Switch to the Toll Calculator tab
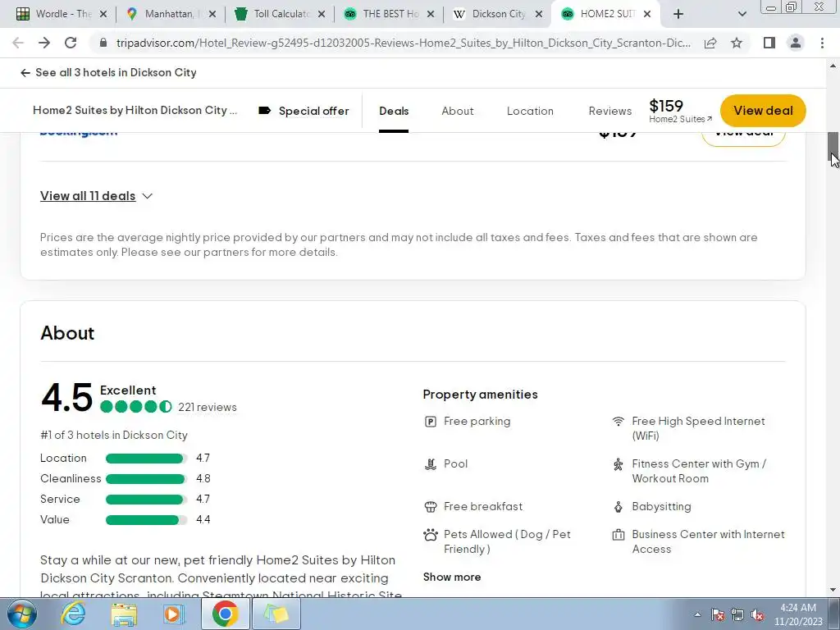The height and width of the screenshot is (630, 840). click(280, 14)
